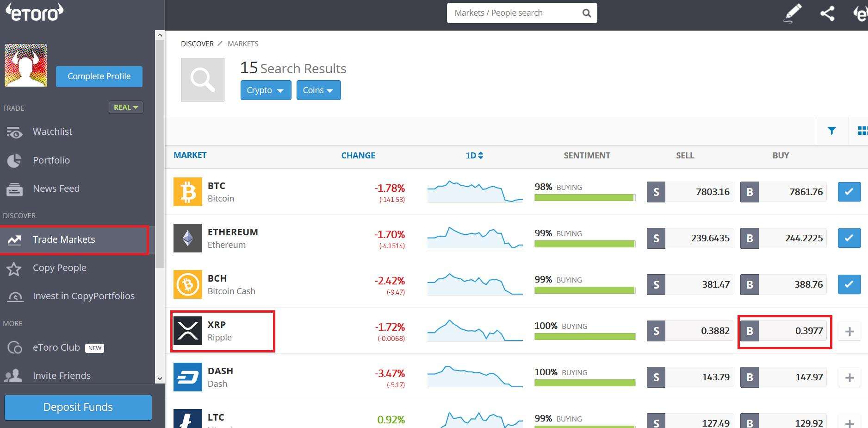Screen dimensions: 868x428
Task: Open the Coins filter dropdown
Action: pos(318,90)
